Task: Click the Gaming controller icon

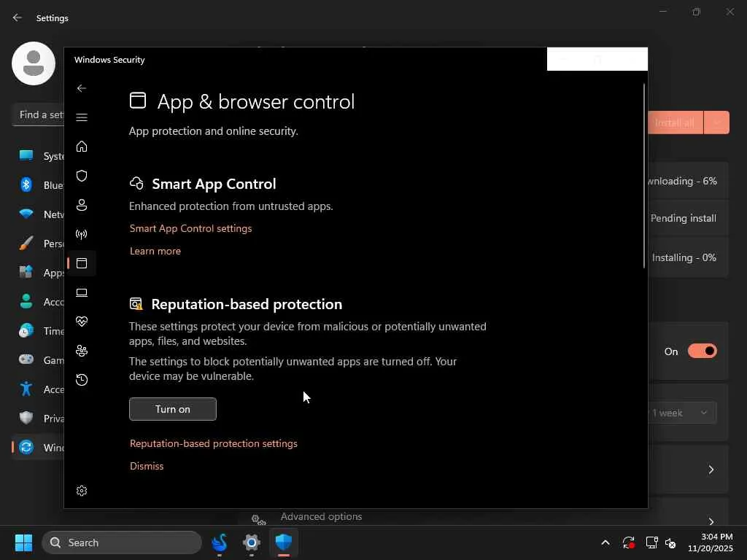Action: [x=26, y=359]
